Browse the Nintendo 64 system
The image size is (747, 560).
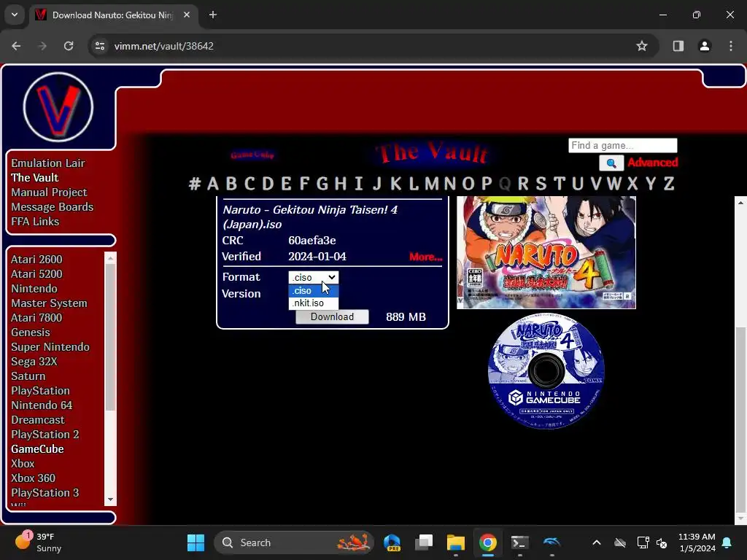coord(42,405)
